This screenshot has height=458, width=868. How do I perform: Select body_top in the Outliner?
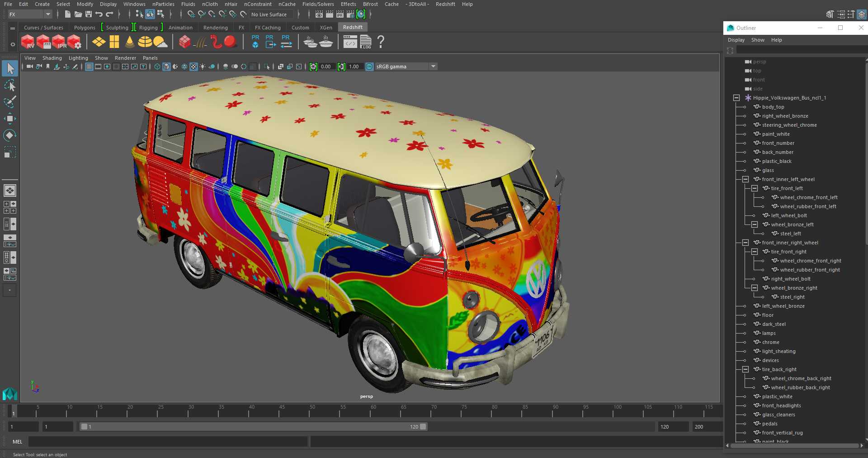[x=773, y=107]
